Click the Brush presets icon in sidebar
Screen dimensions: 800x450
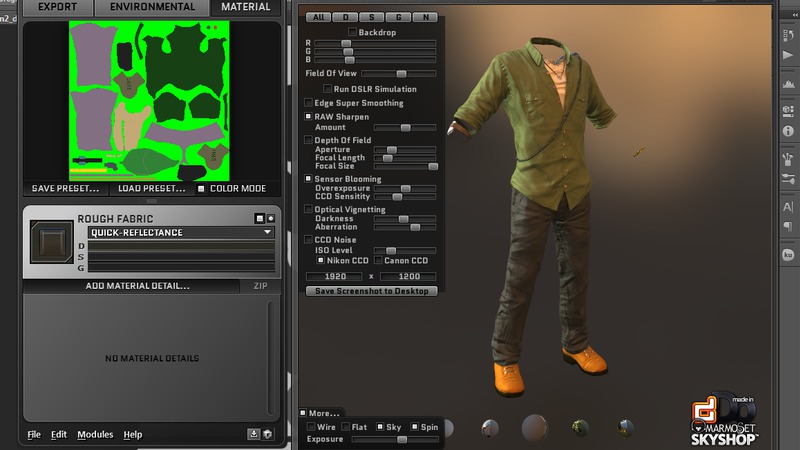tap(788, 158)
